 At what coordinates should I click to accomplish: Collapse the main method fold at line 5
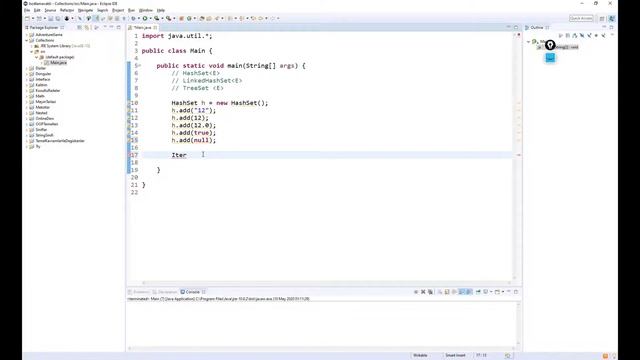pyautogui.click(x=140, y=66)
